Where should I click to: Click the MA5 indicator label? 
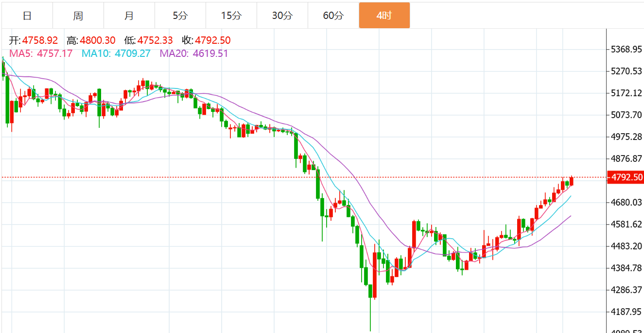click(41, 53)
